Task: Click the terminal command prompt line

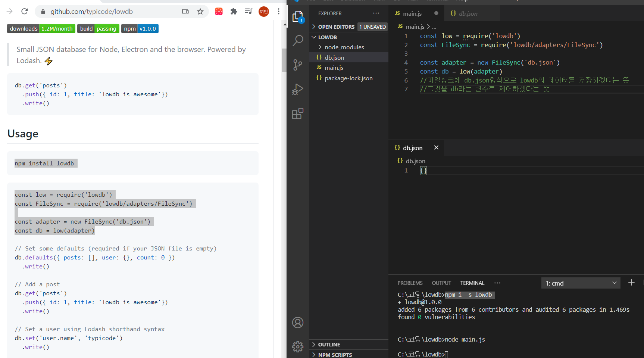Action: [423, 354]
